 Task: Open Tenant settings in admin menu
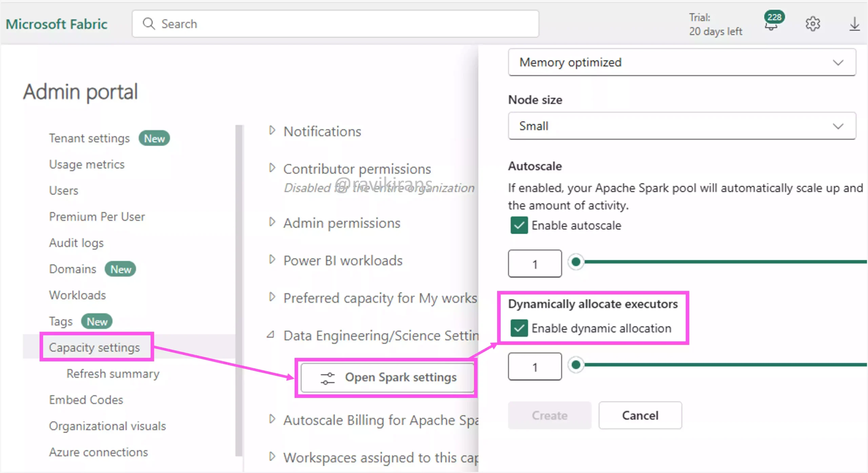tap(90, 138)
